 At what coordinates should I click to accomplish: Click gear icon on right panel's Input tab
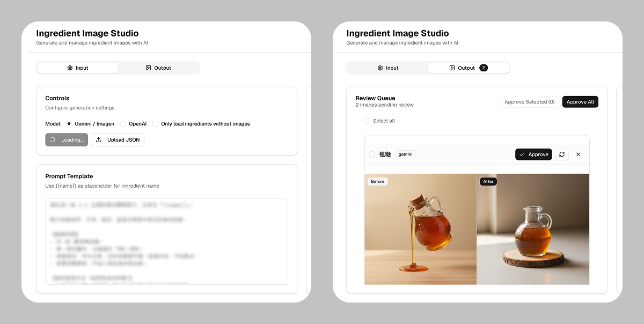pyautogui.click(x=380, y=68)
